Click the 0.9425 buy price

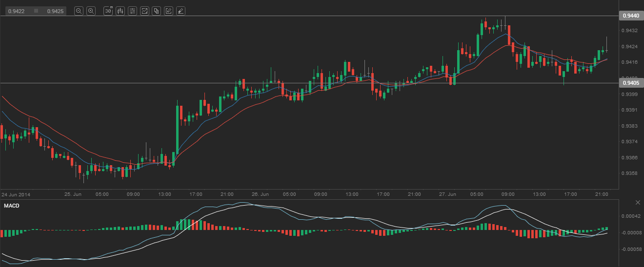(55, 11)
